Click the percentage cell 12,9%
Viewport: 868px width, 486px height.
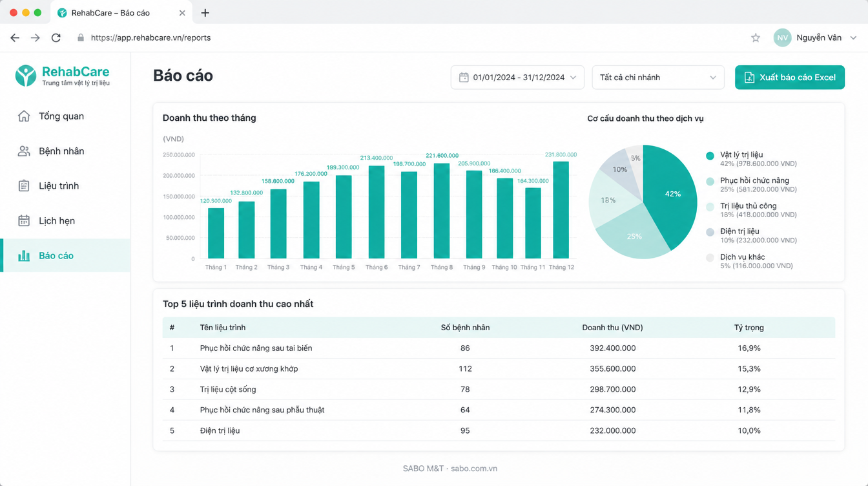click(x=749, y=390)
